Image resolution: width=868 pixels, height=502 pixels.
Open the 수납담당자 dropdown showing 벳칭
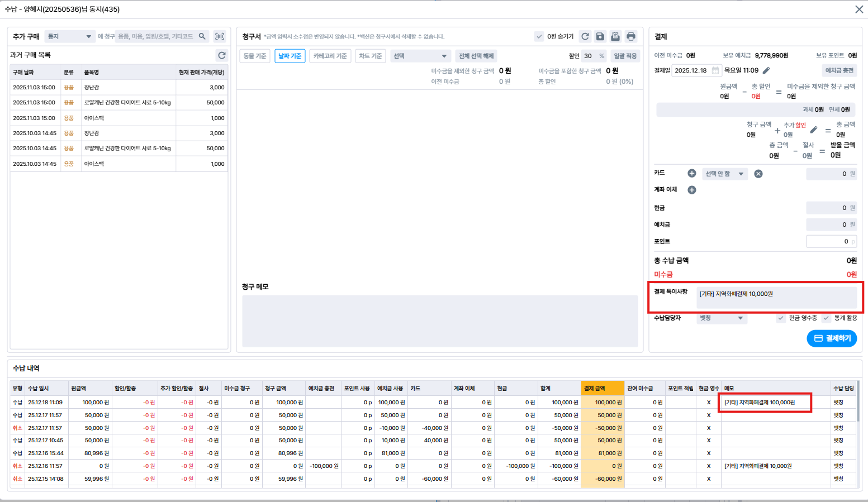click(721, 318)
